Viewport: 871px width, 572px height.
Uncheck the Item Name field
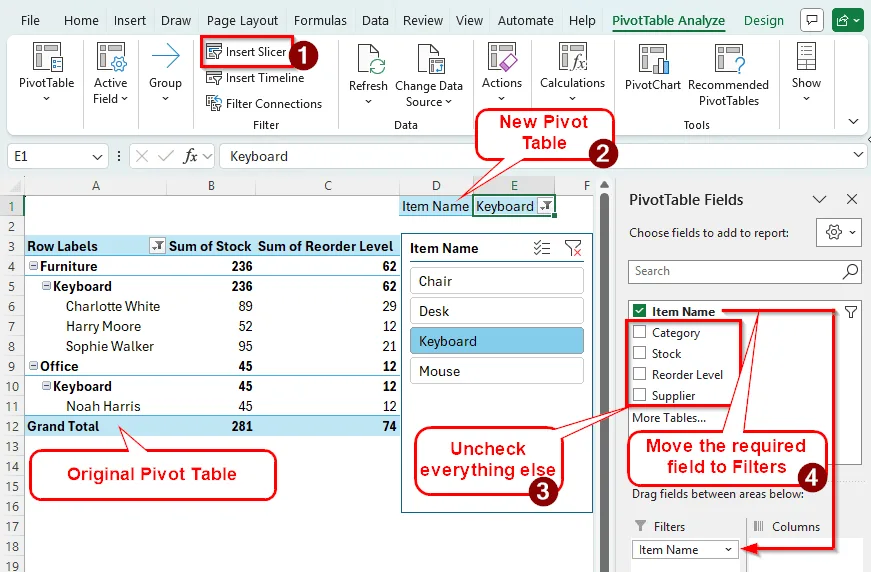639,311
